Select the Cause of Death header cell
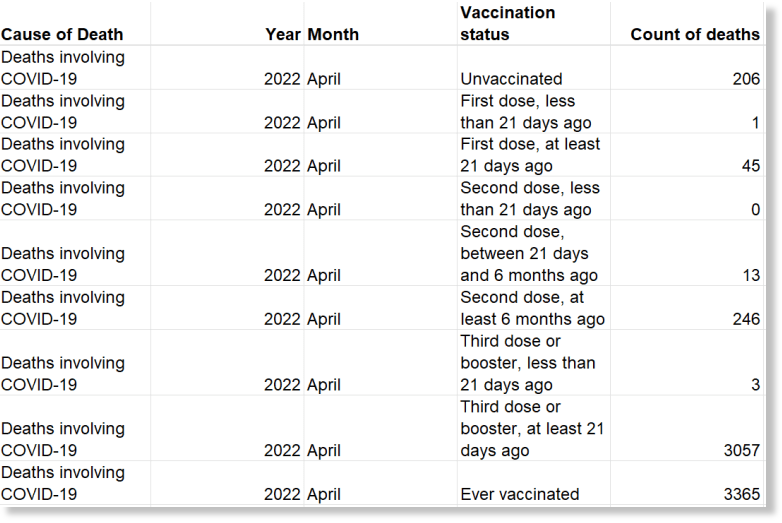This screenshot has width=782, height=523. point(75,23)
